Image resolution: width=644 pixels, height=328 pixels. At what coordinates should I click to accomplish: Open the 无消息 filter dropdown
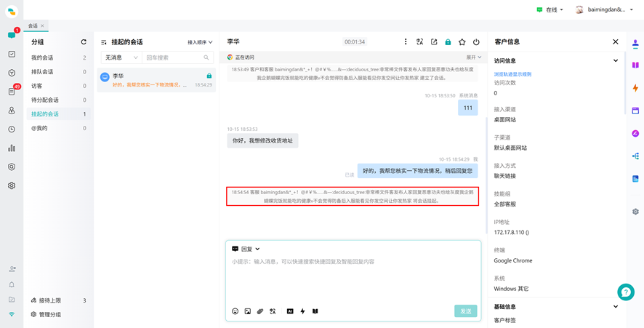click(121, 57)
